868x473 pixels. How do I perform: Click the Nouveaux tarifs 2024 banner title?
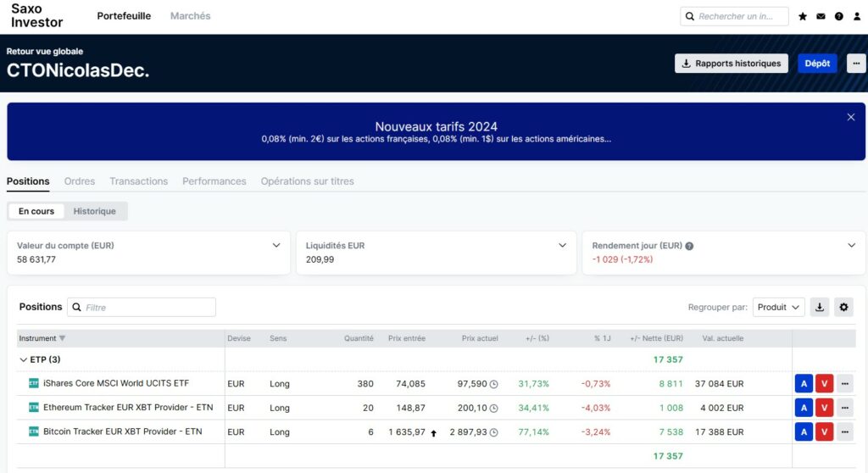[x=437, y=126]
